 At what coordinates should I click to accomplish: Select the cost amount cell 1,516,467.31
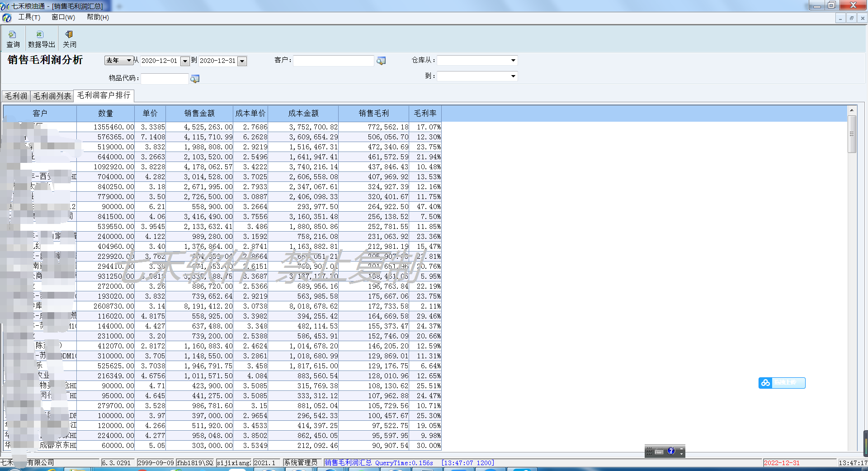[x=303, y=147]
